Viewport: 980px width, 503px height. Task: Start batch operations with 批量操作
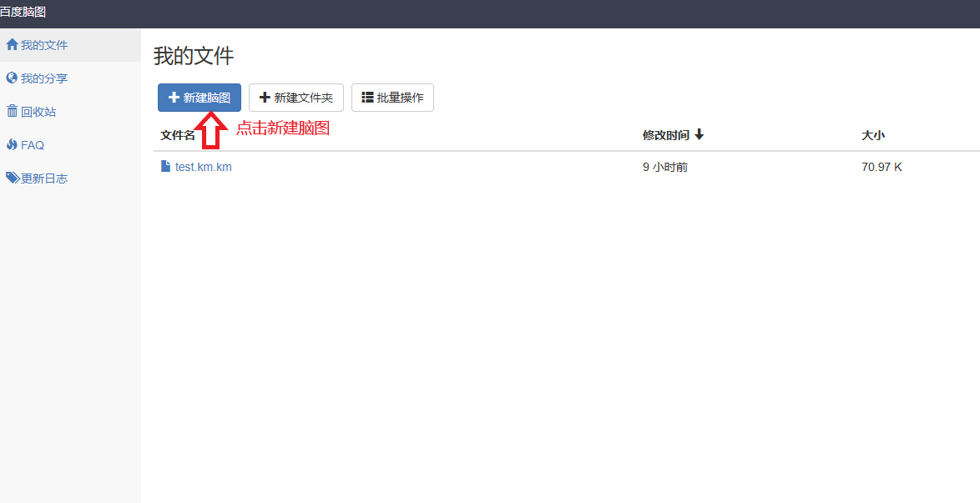coord(392,98)
